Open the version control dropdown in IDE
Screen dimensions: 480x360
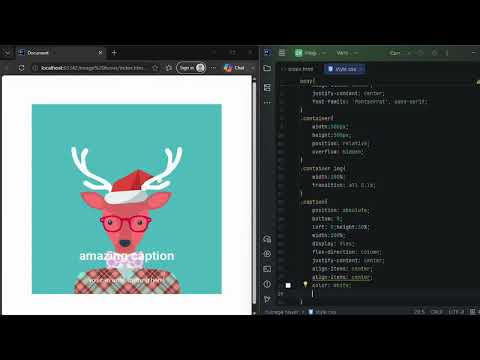[347, 53]
